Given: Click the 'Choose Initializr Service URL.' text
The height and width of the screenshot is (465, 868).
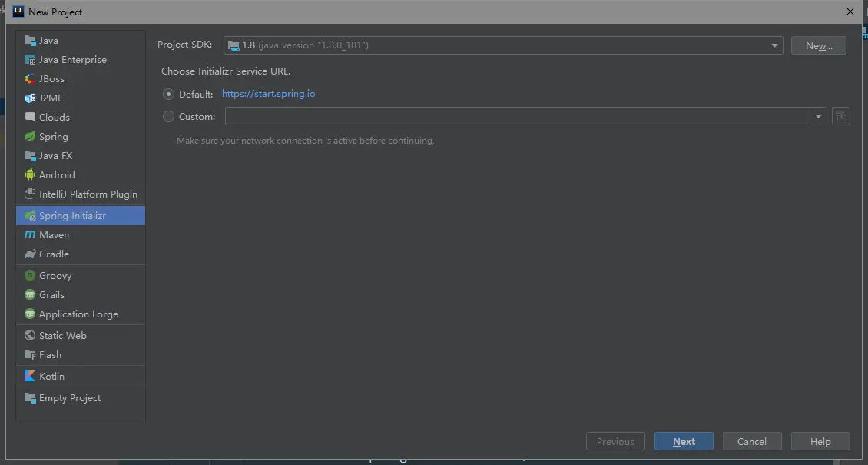Looking at the screenshot, I should (226, 71).
